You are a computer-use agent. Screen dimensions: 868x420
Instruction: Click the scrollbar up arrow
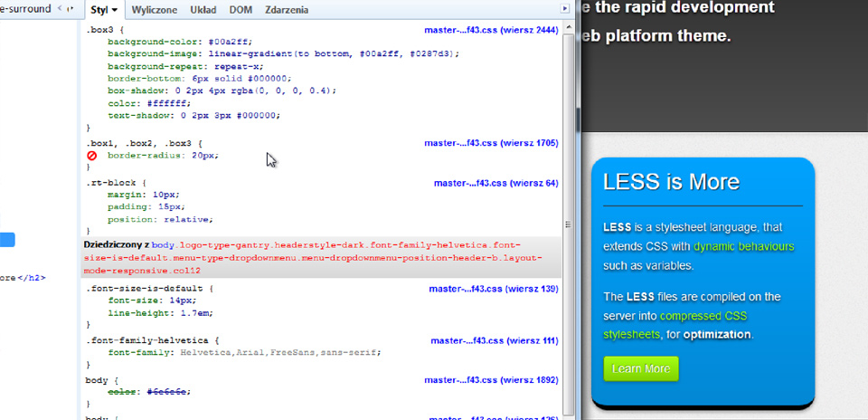[568, 28]
